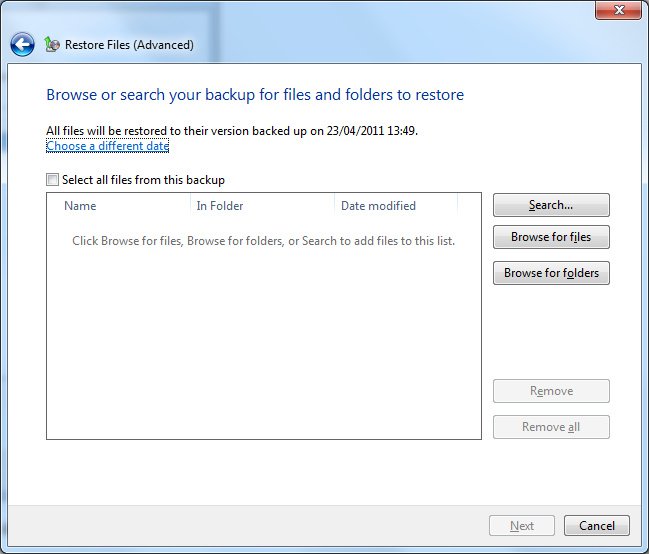Click the Remove button
The height and width of the screenshot is (554, 649).
pyautogui.click(x=551, y=391)
